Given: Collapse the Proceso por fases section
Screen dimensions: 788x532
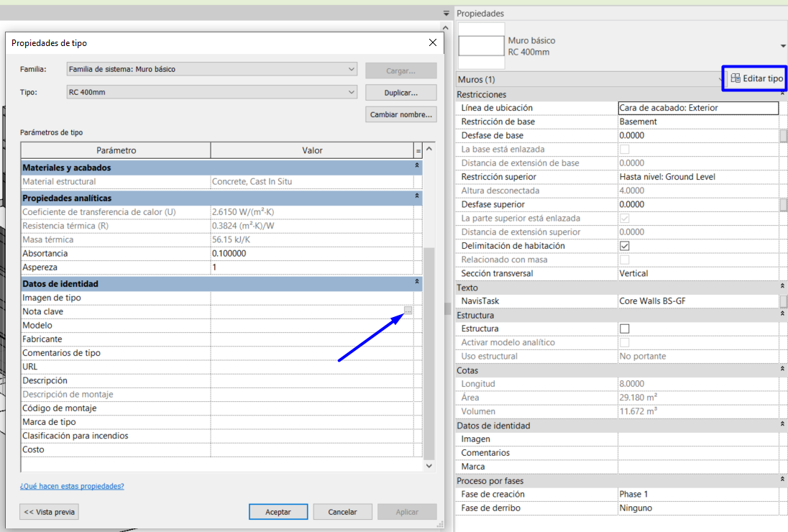Looking at the screenshot, I should click(x=782, y=480).
